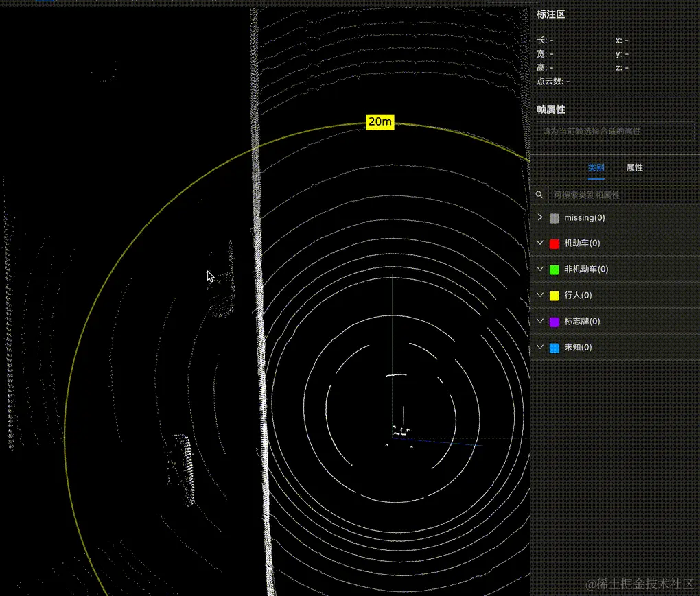Expand the missing(0) category
This screenshot has height=596, width=700.
click(539, 217)
